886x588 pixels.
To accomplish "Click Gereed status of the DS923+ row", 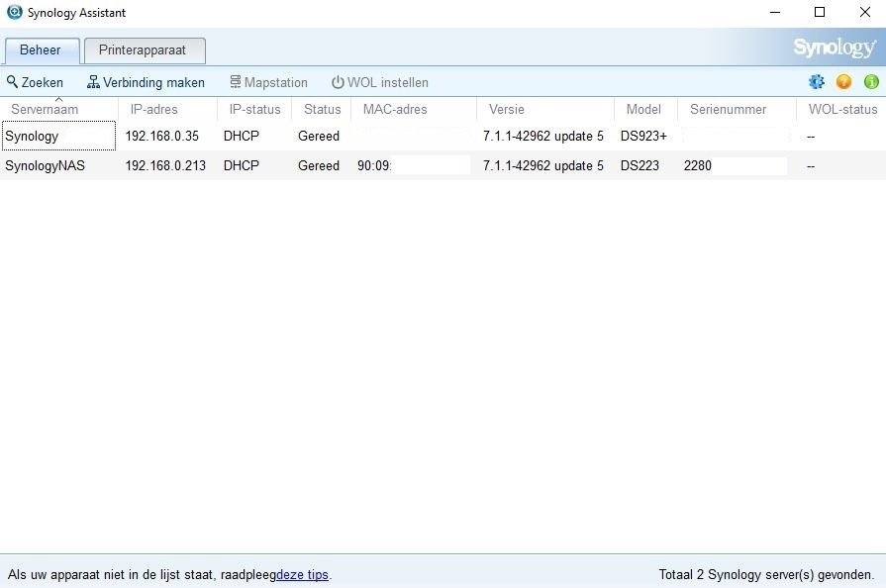I will [319, 137].
